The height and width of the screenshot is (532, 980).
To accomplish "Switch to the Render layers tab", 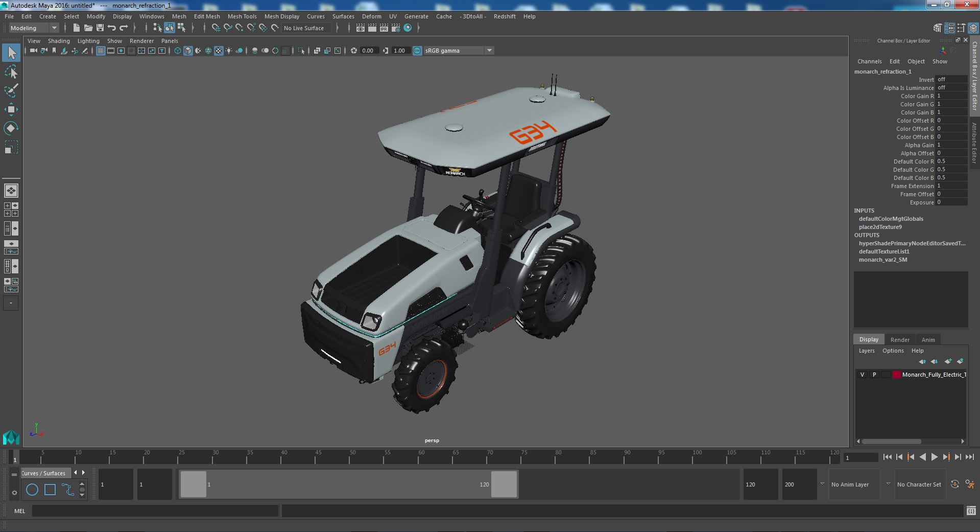I will coord(900,340).
